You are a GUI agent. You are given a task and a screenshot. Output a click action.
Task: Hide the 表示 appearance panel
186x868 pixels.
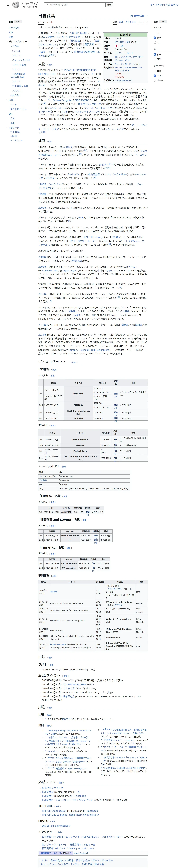163,22
